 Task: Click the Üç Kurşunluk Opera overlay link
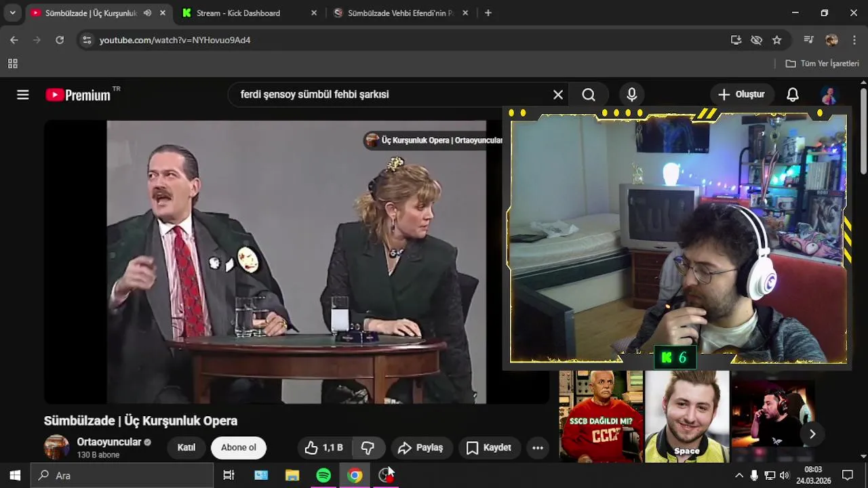coord(435,140)
